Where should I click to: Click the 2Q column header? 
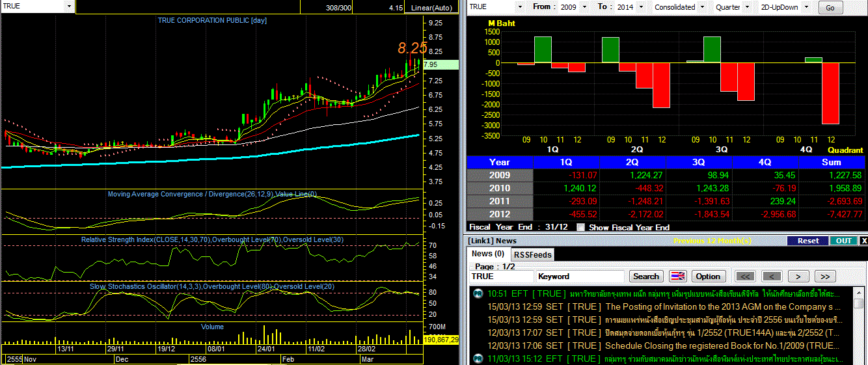(x=633, y=162)
